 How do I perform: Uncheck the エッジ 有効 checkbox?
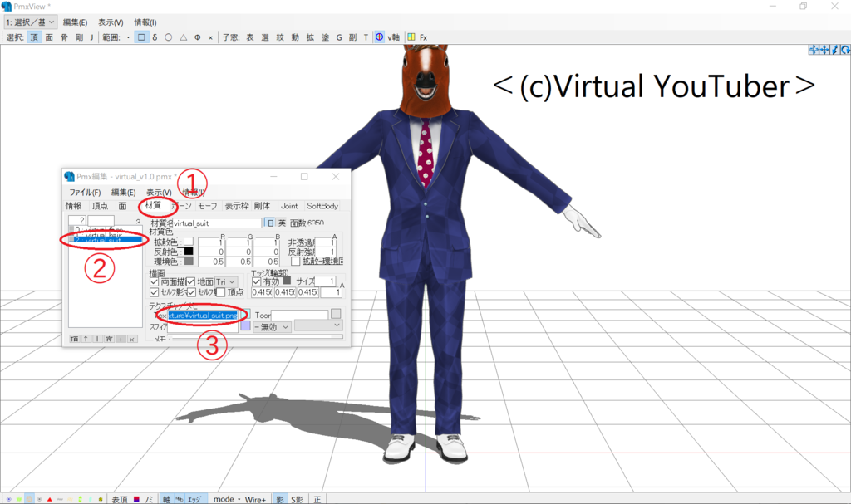(257, 281)
